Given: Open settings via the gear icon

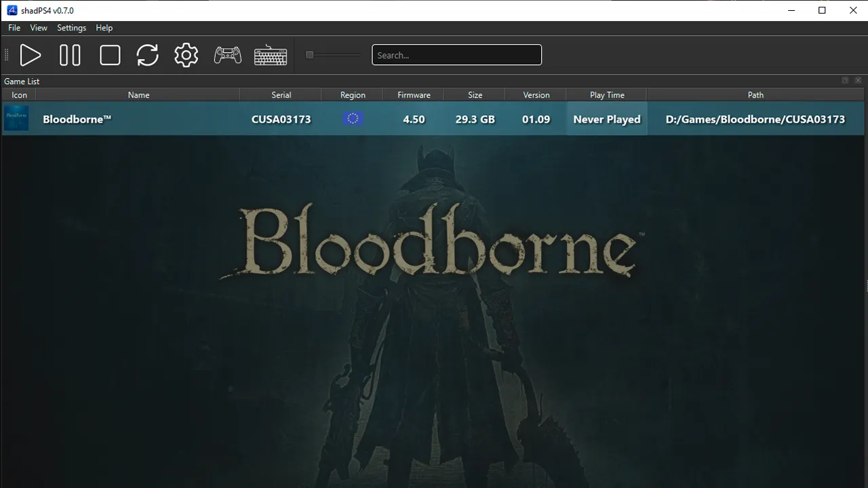Looking at the screenshot, I should [186, 55].
